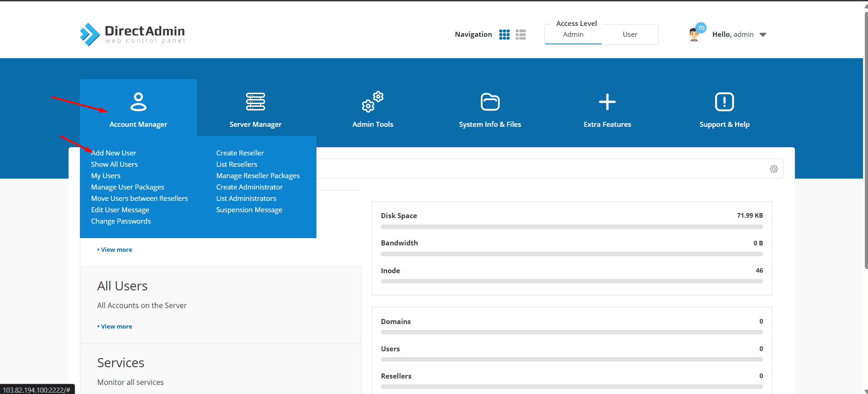This screenshot has height=394, width=868.
Task: Select Create Reseller menu entry
Action: 240,153
